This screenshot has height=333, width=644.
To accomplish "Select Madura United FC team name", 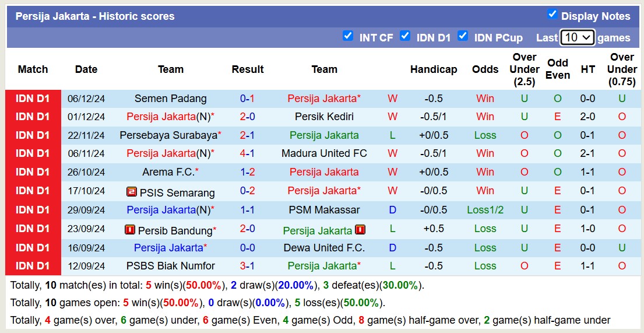I will pyautogui.click(x=324, y=153).
